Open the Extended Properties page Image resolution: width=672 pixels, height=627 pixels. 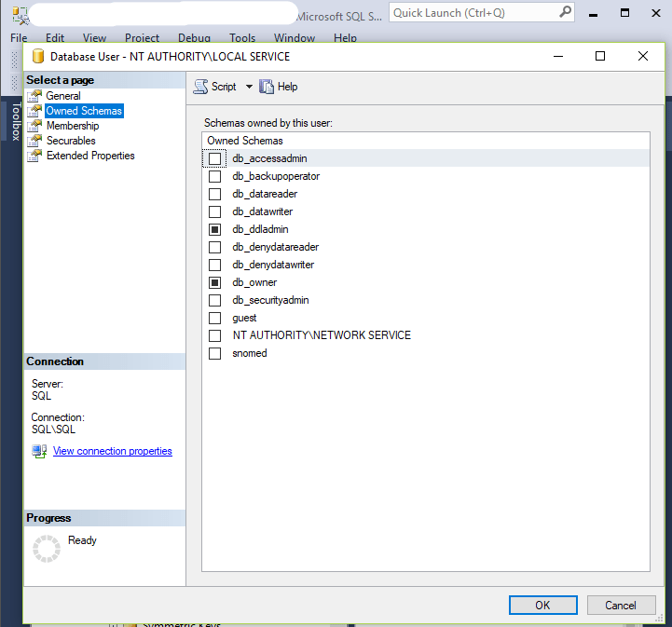coord(90,156)
